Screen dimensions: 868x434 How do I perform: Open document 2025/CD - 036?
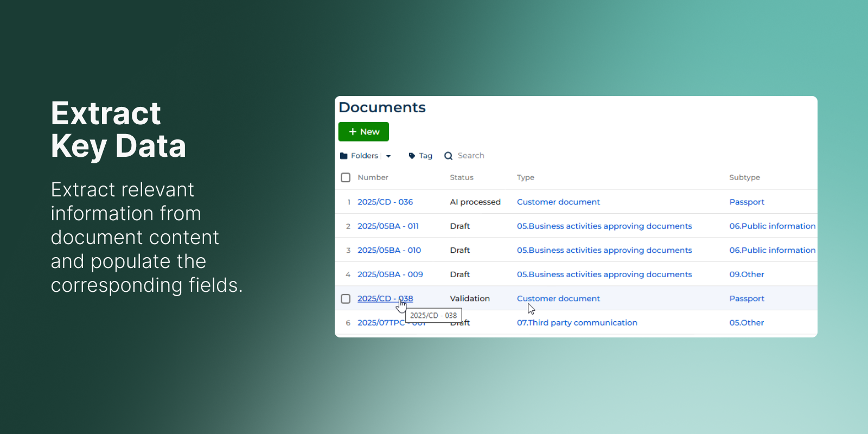point(385,202)
